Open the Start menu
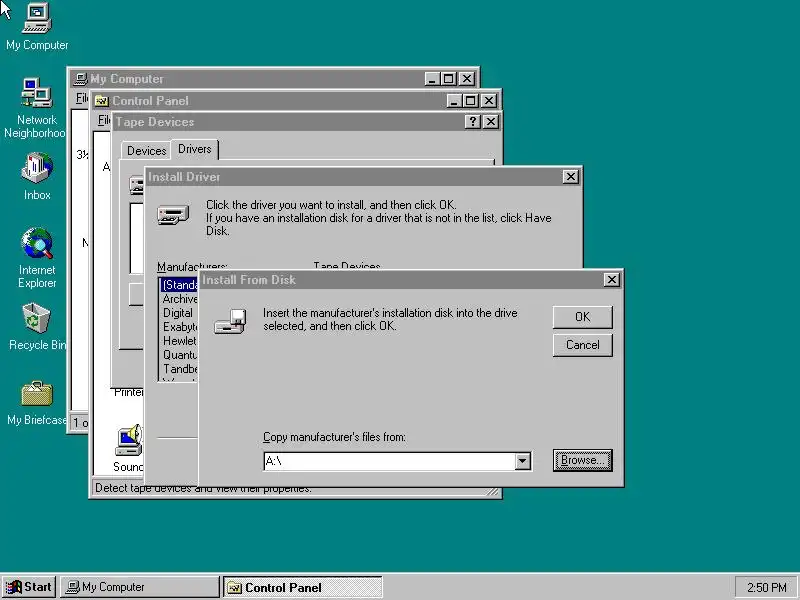800x600 pixels. pos(29,587)
